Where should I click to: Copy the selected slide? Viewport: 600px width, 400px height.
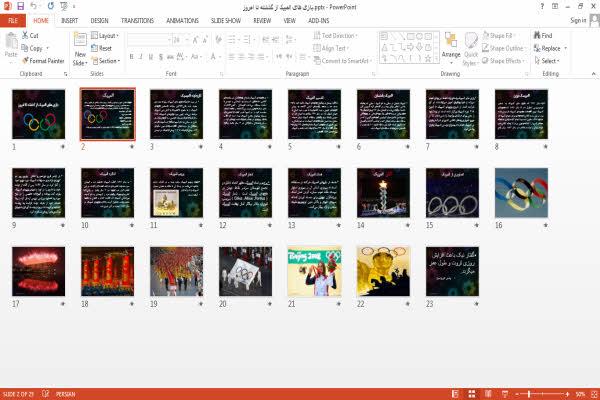[32, 48]
